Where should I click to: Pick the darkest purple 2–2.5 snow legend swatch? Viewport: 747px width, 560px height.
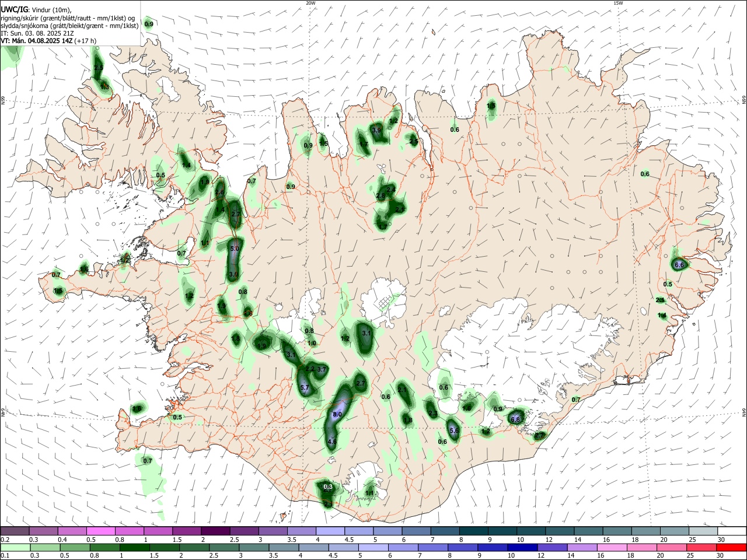pyautogui.click(x=215, y=531)
